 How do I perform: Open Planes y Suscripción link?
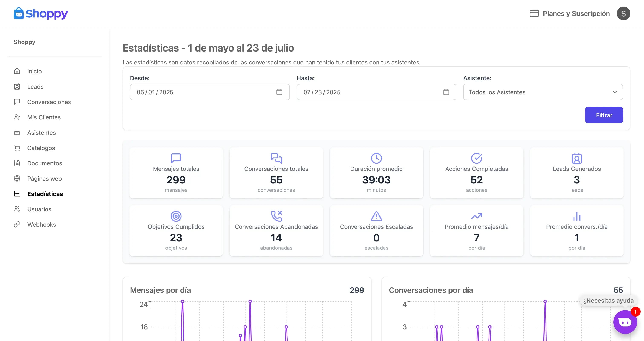pos(576,13)
